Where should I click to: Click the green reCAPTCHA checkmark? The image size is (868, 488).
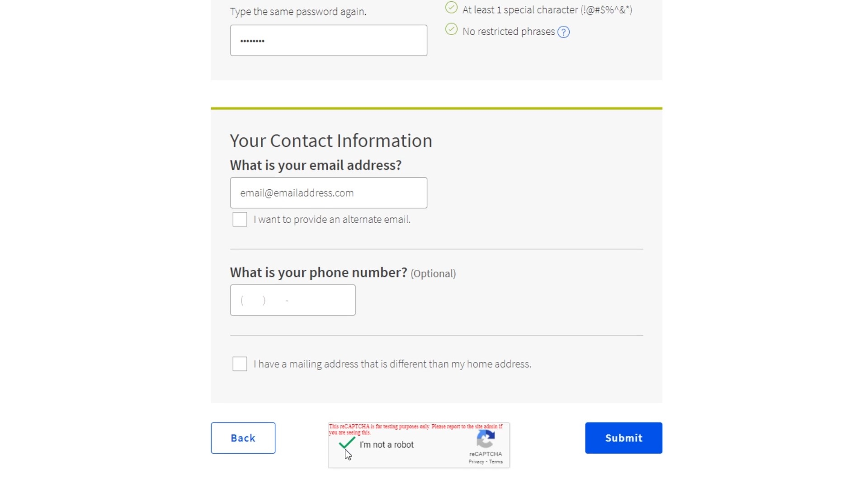pyautogui.click(x=347, y=443)
